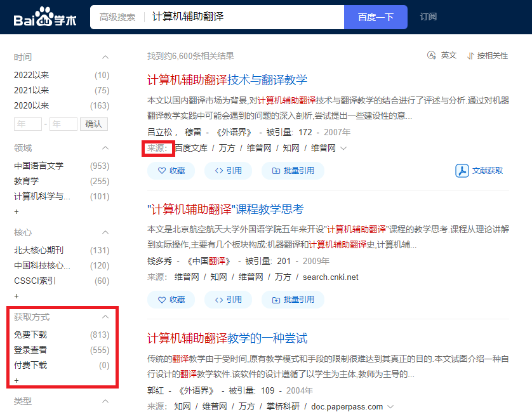
Task: Click 引用 cite button for first result
Action: click(228, 171)
